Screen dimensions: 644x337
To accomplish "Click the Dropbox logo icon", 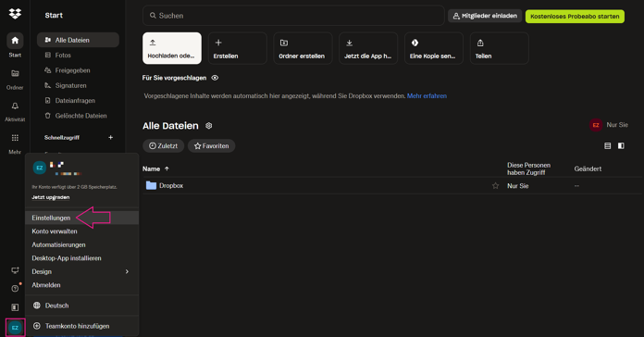I will click(15, 14).
